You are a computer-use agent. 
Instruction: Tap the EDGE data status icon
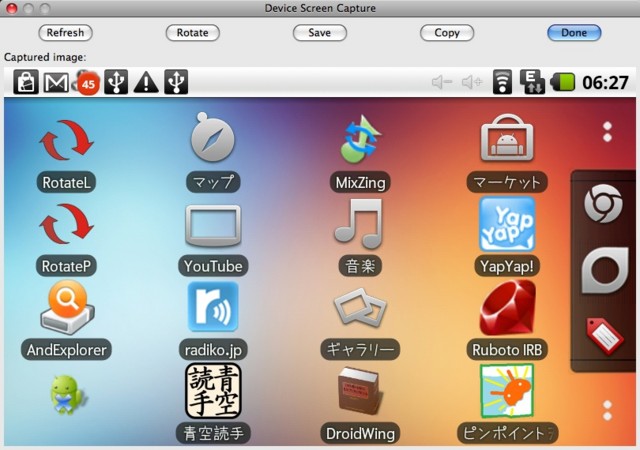532,82
